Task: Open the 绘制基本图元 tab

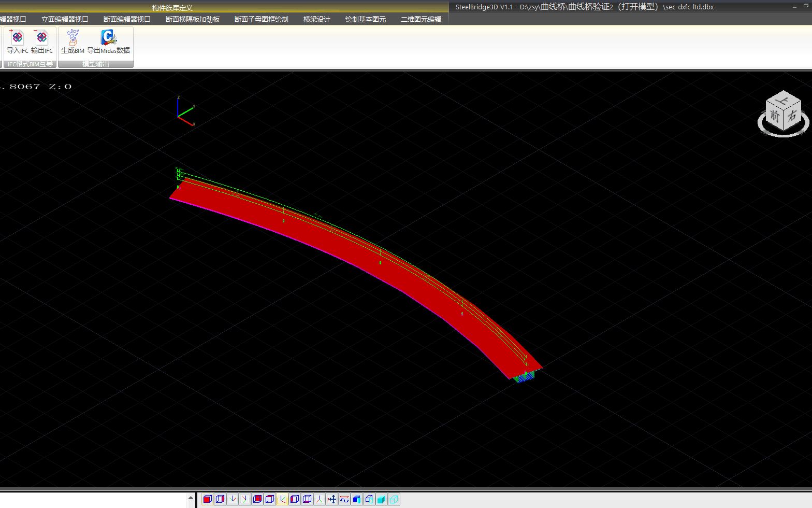Action: tap(366, 19)
